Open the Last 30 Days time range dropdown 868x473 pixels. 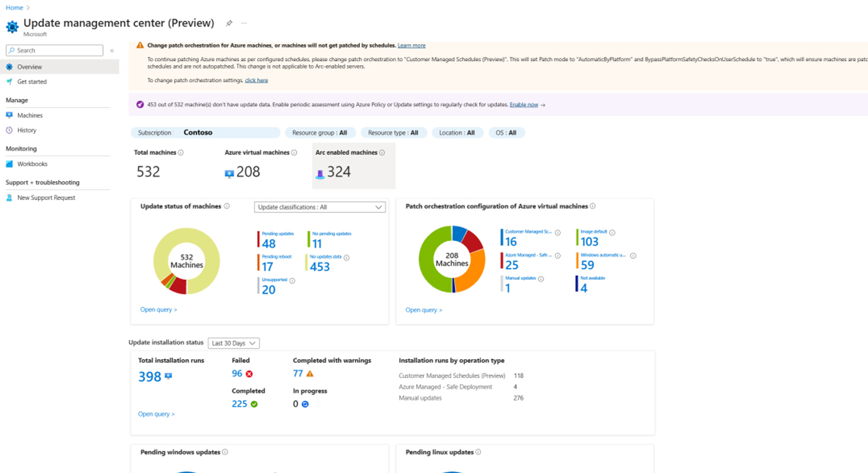234,343
